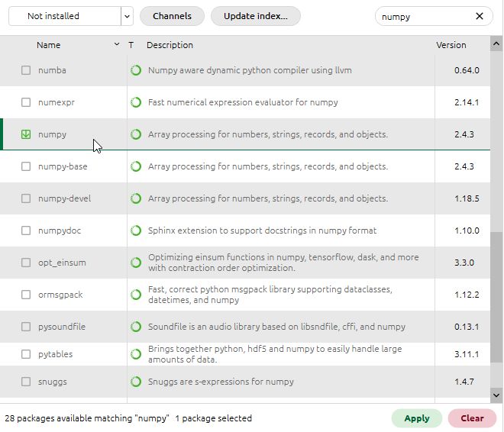This screenshot has height=432, width=504.
Task: Sort by the Version column header
Action: (451, 45)
